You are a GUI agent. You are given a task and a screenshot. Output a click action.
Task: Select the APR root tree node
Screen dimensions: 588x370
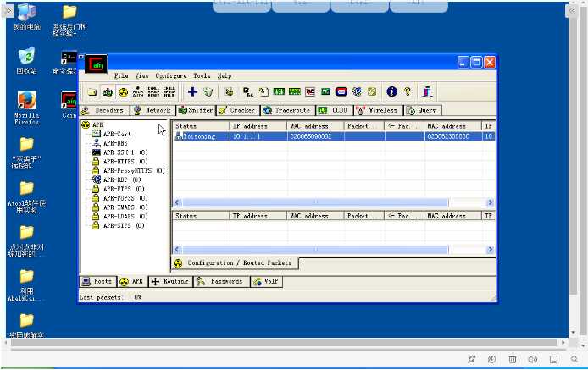click(x=97, y=124)
